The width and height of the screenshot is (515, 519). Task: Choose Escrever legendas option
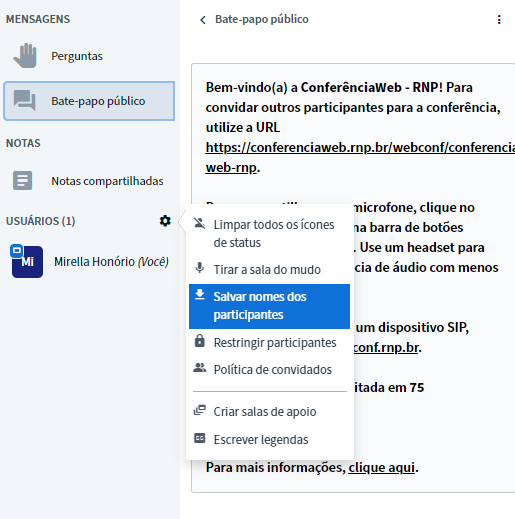click(269, 439)
